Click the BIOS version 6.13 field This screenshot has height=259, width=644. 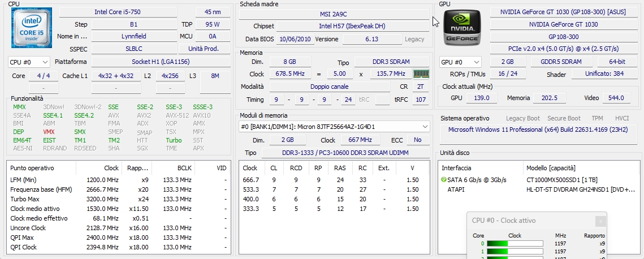pyautogui.click(x=373, y=40)
